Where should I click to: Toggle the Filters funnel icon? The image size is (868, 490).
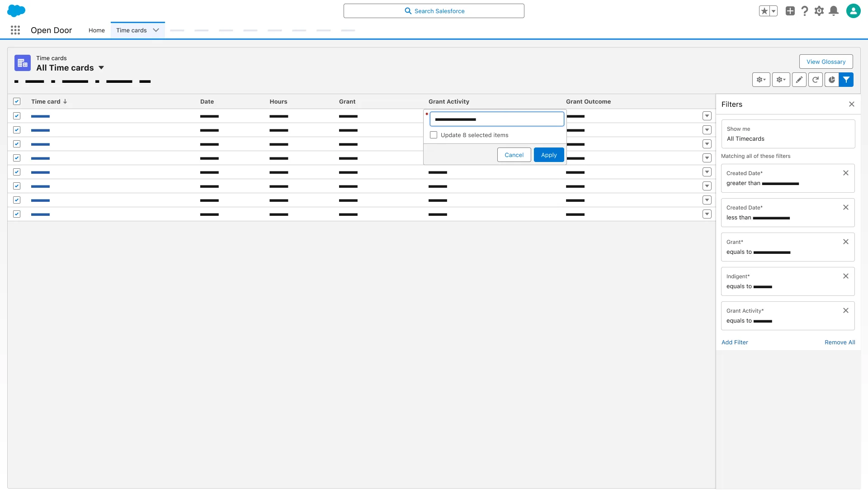click(846, 80)
